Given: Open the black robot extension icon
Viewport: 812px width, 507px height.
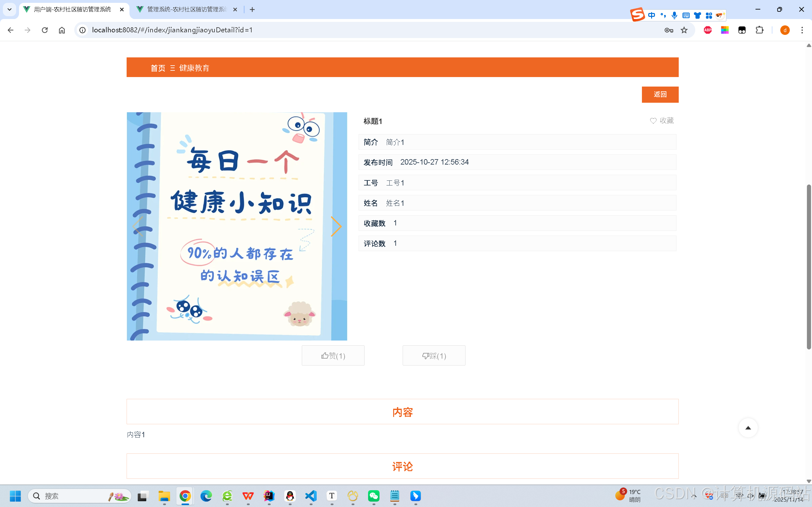Looking at the screenshot, I should (x=742, y=30).
